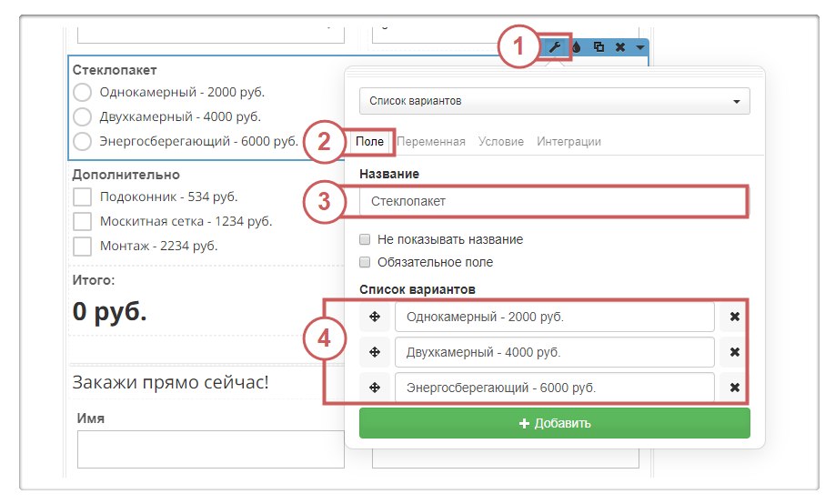This screenshot has width=835, height=504.
Task: Remove the Однокамерный option with X
Action: (x=735, y=318)
